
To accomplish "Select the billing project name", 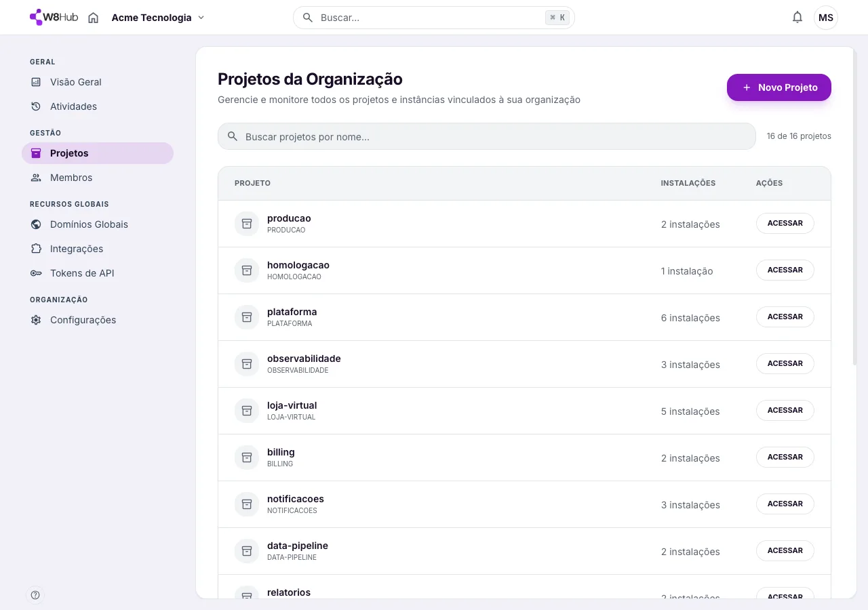I will pos(281,452).
